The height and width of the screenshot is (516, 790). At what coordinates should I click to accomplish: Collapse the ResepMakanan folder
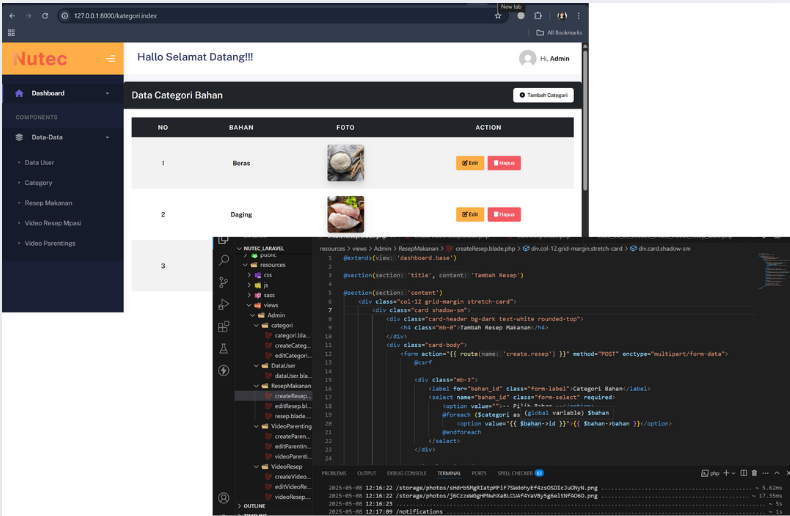click(256, 386)
